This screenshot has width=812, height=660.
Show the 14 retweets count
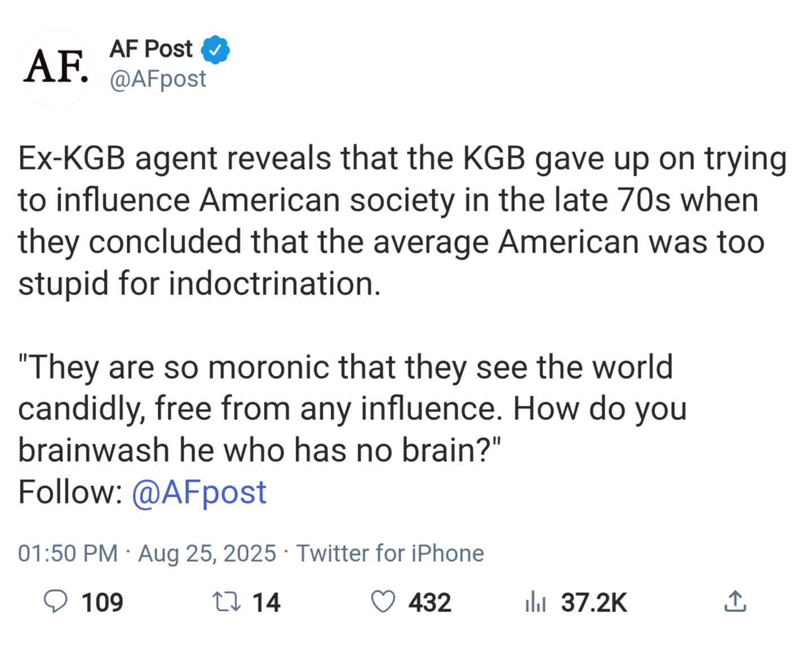[266, 602]
